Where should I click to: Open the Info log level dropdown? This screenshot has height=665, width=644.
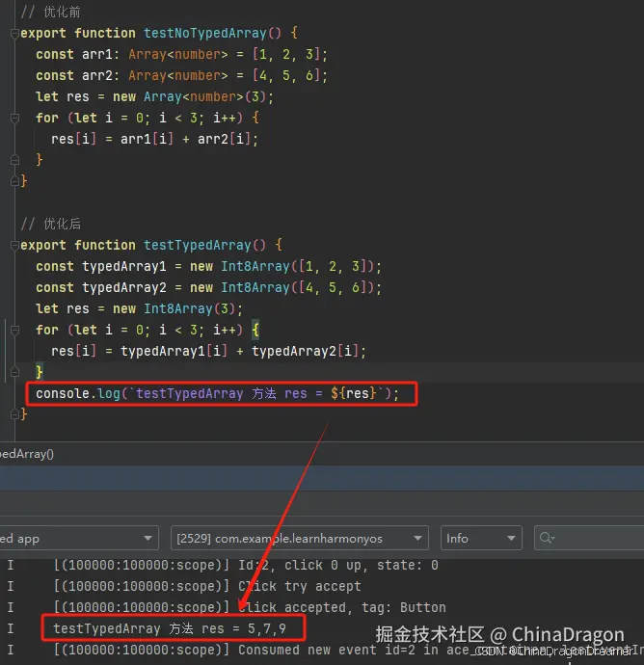[481, 538]
